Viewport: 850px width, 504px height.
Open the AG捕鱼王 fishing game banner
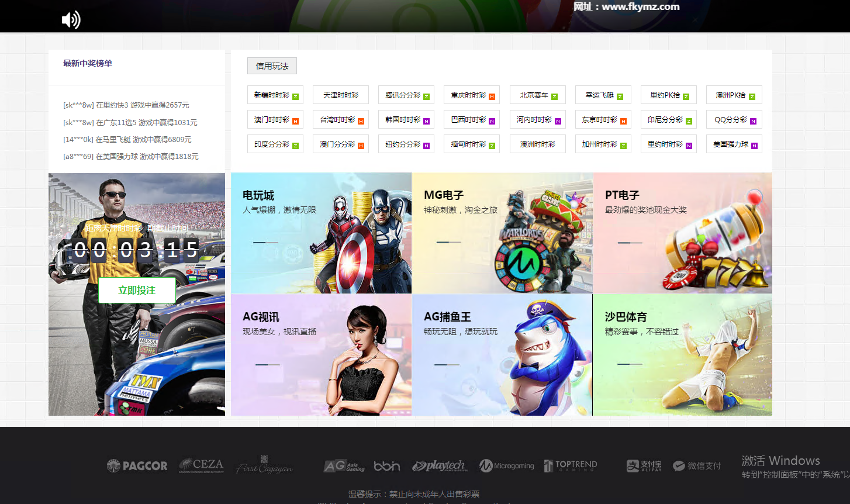(x=502, y=355)
